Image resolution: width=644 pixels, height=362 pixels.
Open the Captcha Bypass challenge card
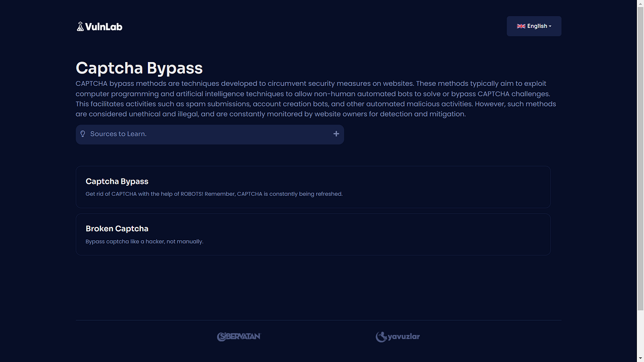(313, 187)
